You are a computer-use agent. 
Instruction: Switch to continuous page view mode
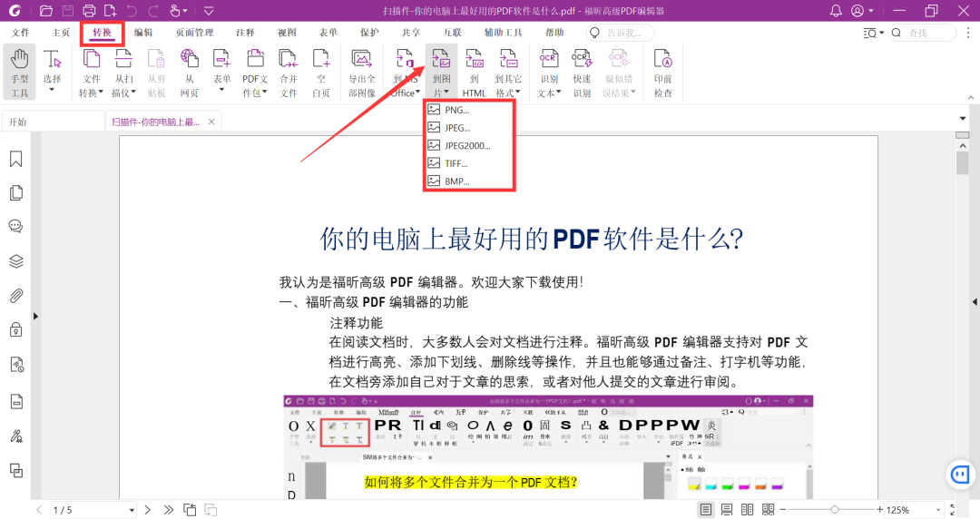click(x=726, y=510)
